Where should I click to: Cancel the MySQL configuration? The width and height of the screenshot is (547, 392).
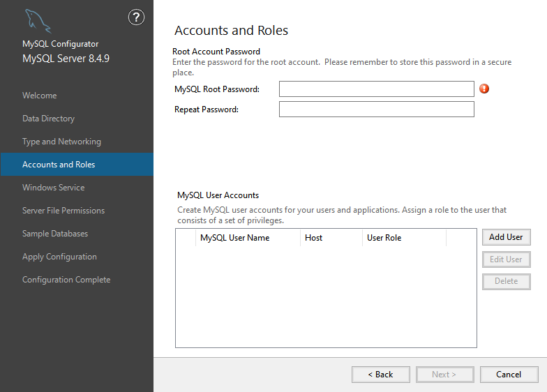pos(509,375)
